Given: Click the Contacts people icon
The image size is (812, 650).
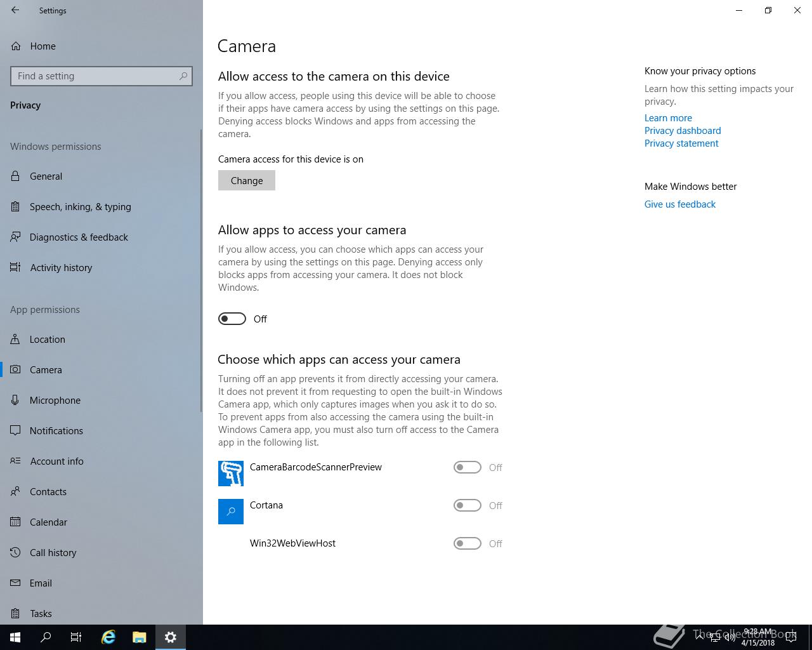Looking at the screenshot, I should click(x=16, y=491).
